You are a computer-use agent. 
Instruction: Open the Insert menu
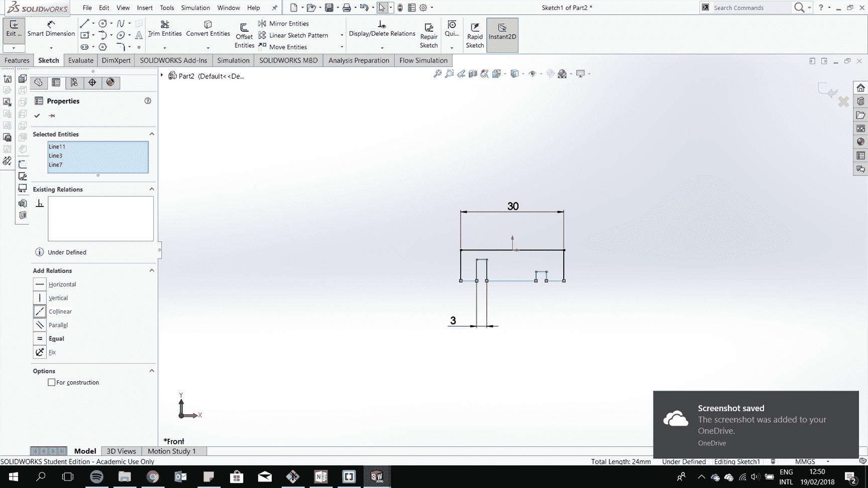coord(145,8)
